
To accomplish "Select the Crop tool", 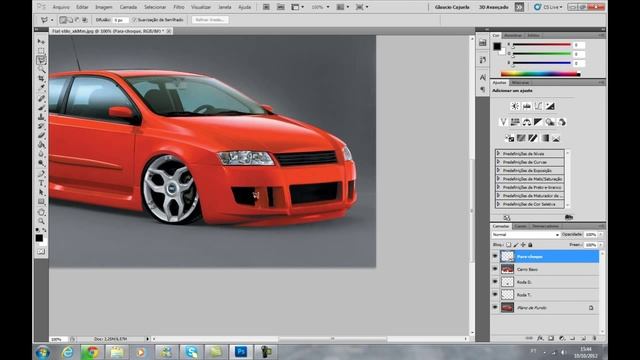I will coord(41,78).
